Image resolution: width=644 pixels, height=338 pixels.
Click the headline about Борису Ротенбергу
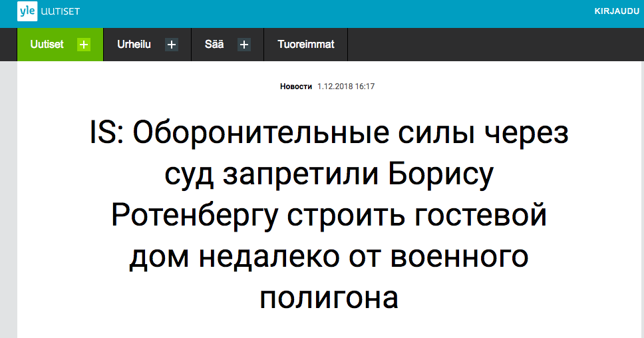(329, 215)
